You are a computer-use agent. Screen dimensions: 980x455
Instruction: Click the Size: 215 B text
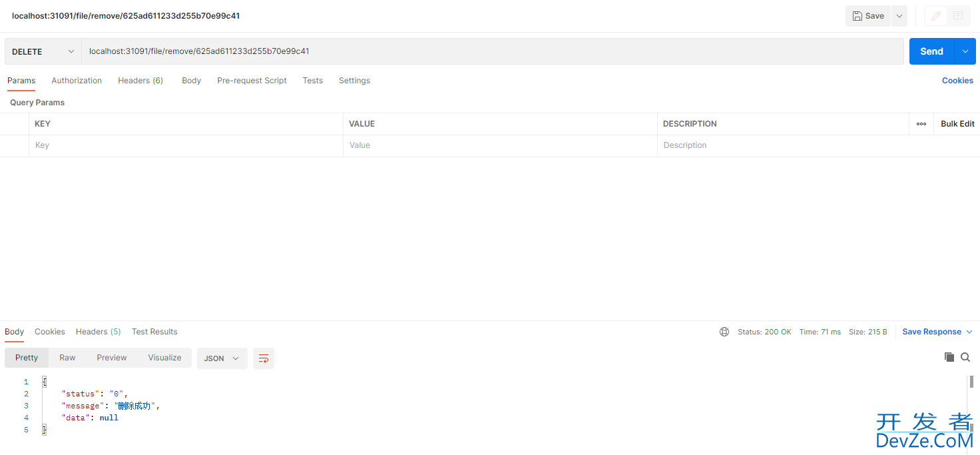click(x=868, y=332)
